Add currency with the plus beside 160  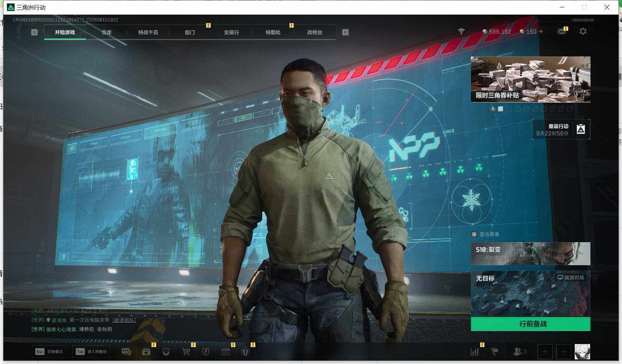(x=541, y=32)
